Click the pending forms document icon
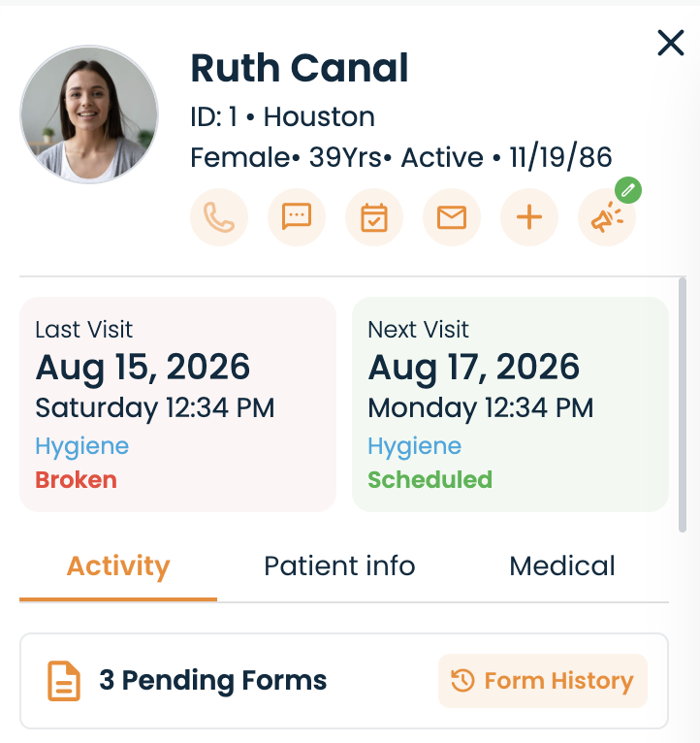The image size is (700, 743). coord(64,681)
